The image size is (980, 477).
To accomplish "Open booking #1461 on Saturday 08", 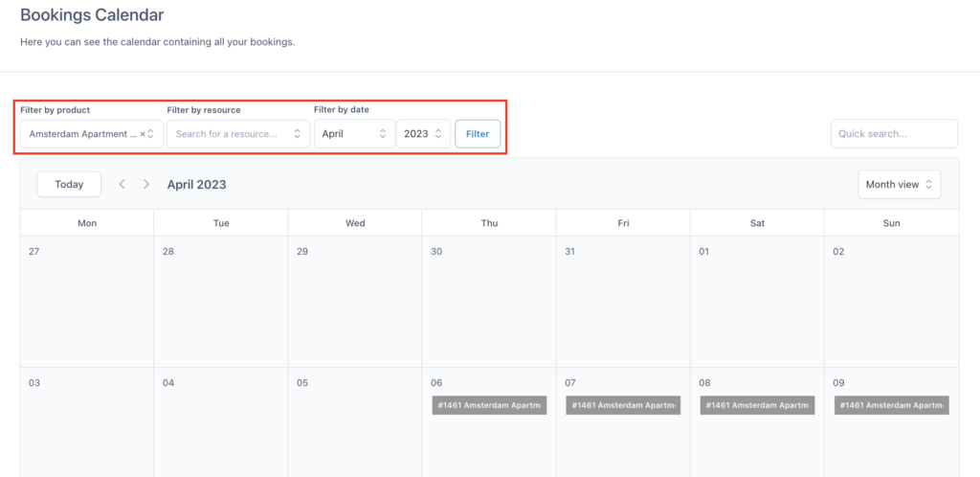I will click(x=757, y=405).
